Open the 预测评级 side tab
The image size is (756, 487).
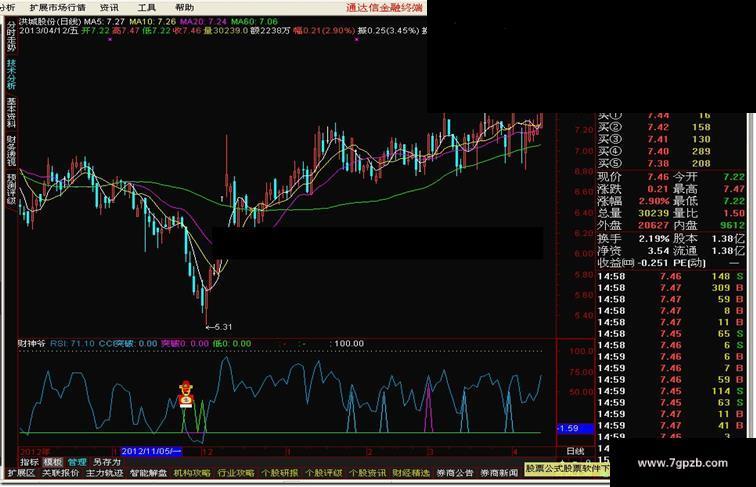(x=11, y=189)
